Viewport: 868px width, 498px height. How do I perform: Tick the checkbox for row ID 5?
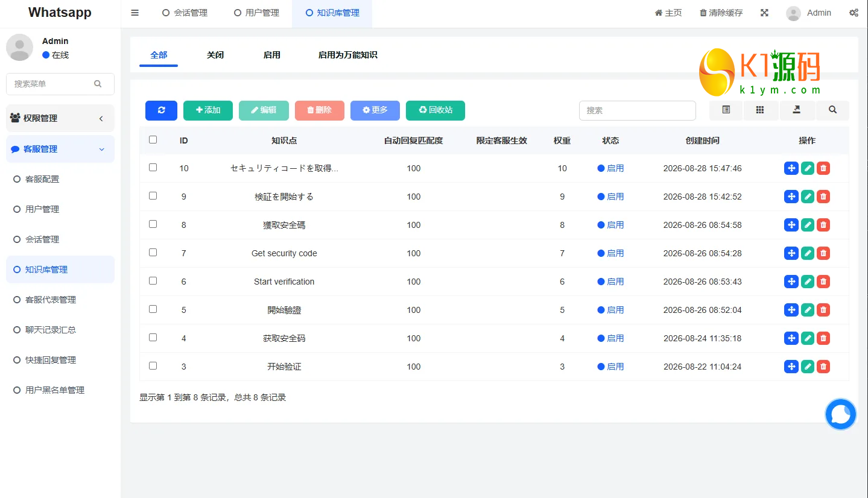tap(153, 309)
